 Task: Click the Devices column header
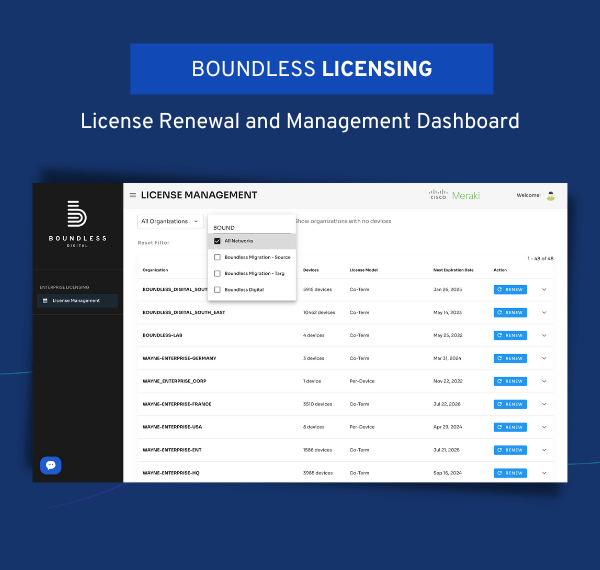[x=311, y=270]
